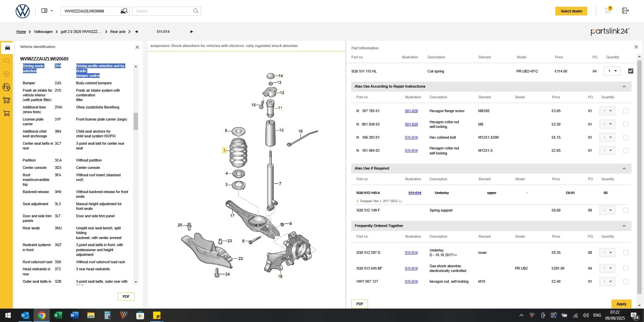644x322 pixels.
Task: Open 511-014 link for Gas shock absorber
Action: pos(411,268)
